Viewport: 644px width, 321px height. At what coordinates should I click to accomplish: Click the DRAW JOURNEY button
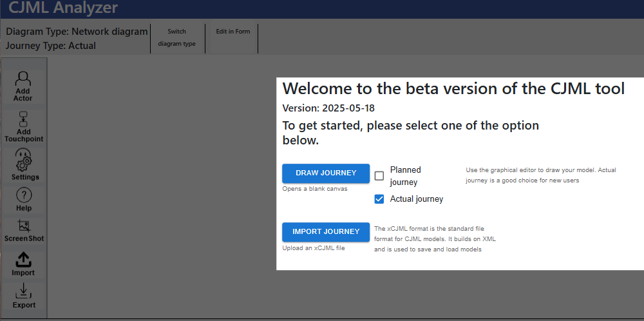point(326,173)
